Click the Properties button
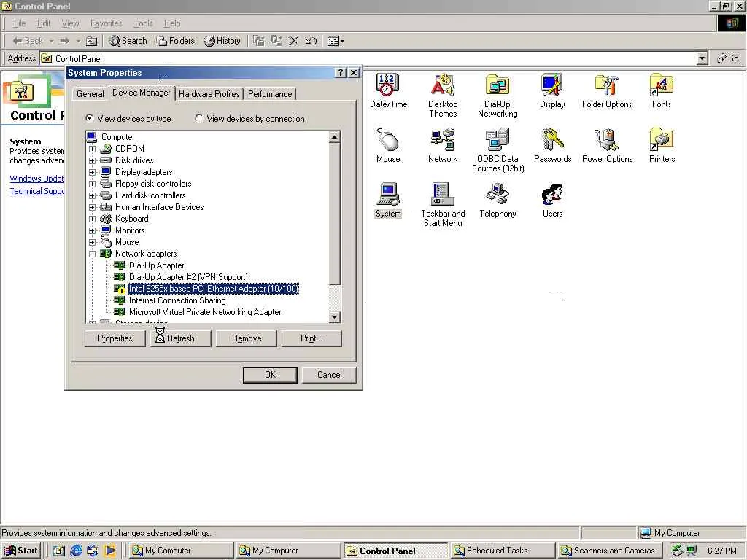 point(115,338)
